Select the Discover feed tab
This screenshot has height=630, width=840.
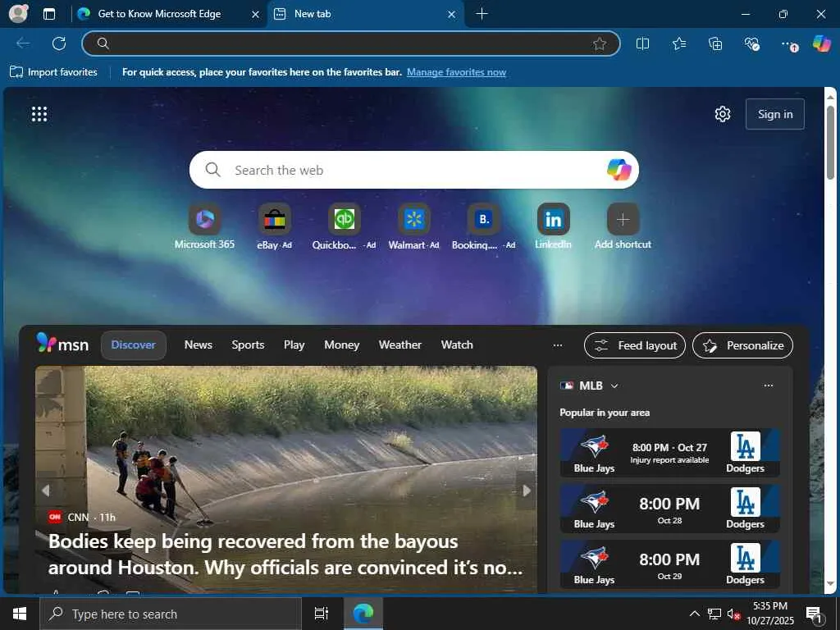[134, 345]
